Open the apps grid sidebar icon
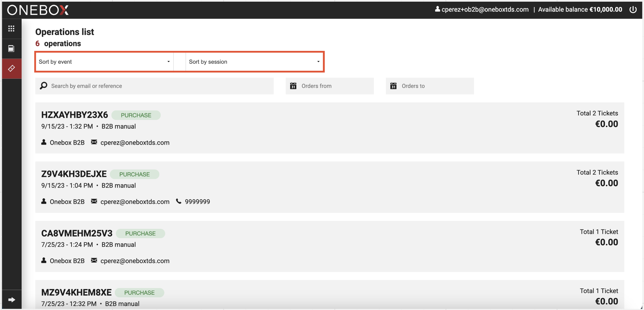 pos(11,29)
